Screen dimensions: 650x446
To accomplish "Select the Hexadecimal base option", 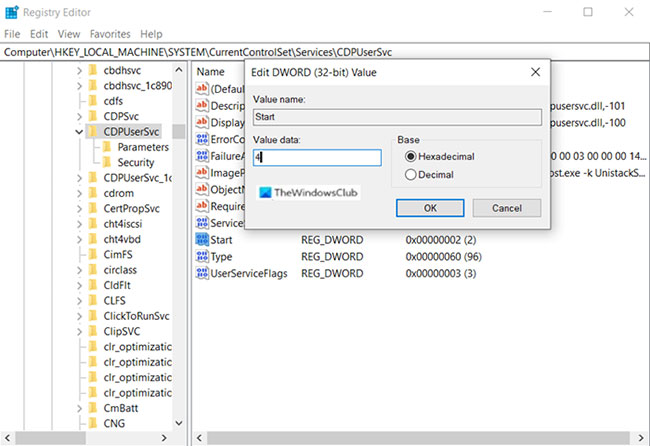I will click(x=410, y=157).
